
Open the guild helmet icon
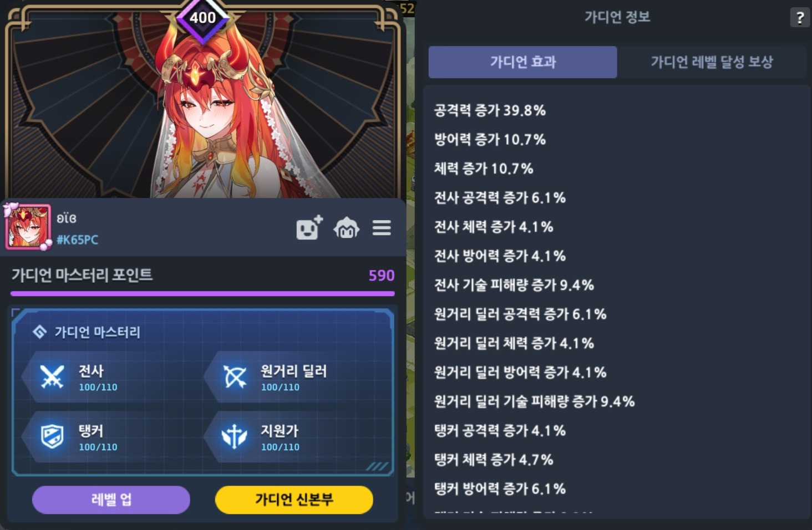(346, 228)
